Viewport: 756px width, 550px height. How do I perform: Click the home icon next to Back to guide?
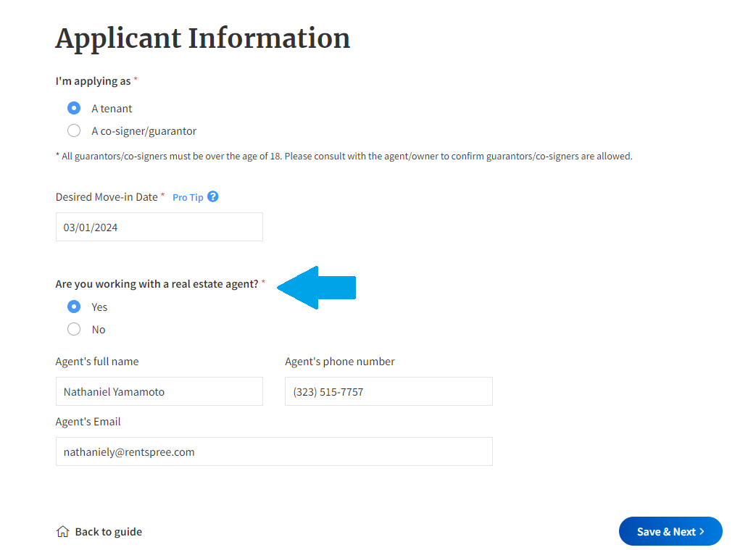(62, 531)
